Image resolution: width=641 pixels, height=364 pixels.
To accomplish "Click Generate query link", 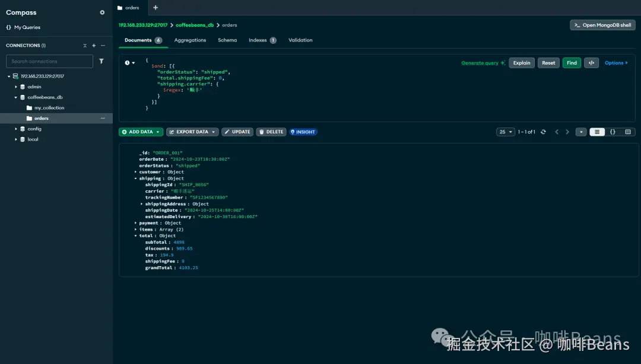I will click(x=483, y=63).
